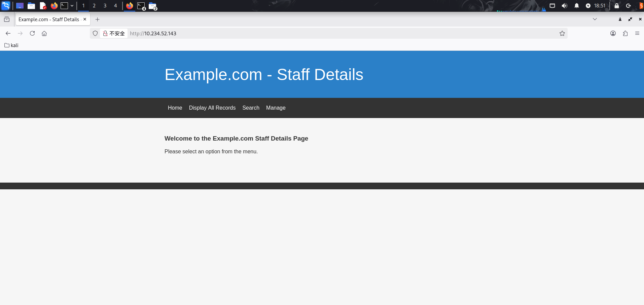
Task: Go to the Manage page
Action: [x=276, y=108]
